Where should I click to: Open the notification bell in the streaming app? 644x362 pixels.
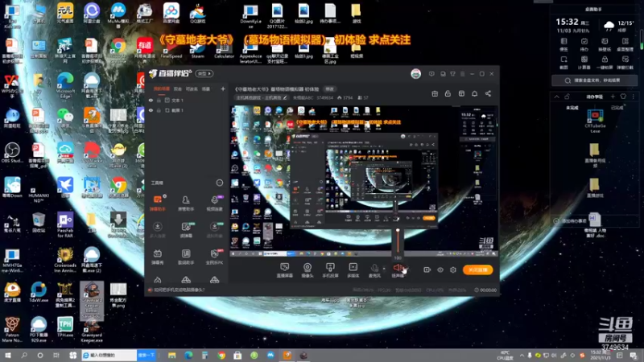[474, 93]
